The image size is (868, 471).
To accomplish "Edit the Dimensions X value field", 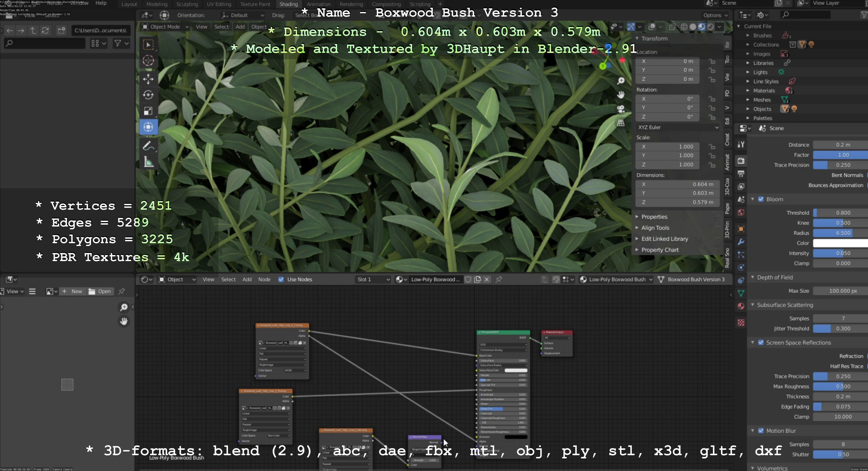I will pos(678,184).
